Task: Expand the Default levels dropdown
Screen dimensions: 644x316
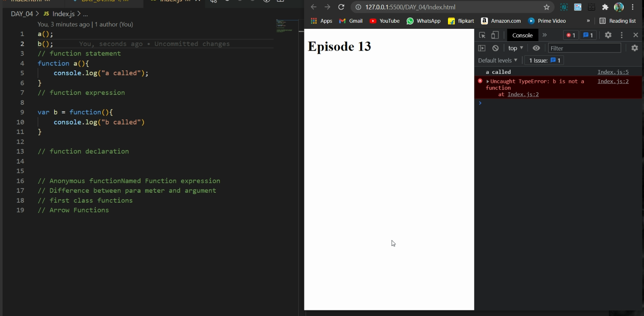Action: point(498,61)
